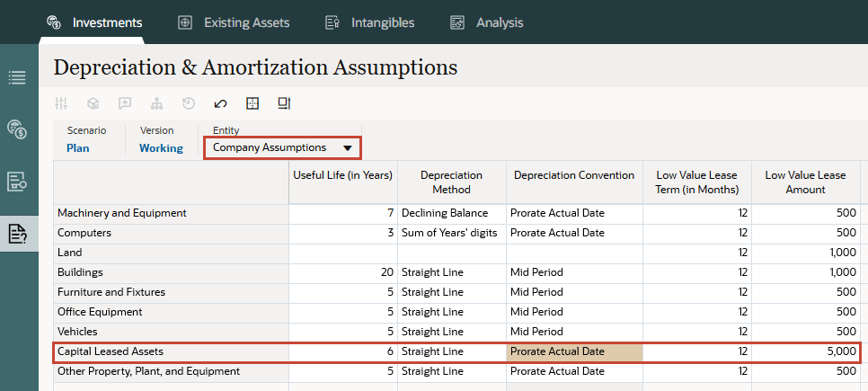Select the highlighted Prorate Actual Date cell
Image resolution: width=868 pixels, height=391 pixels.
pos(574,351)
